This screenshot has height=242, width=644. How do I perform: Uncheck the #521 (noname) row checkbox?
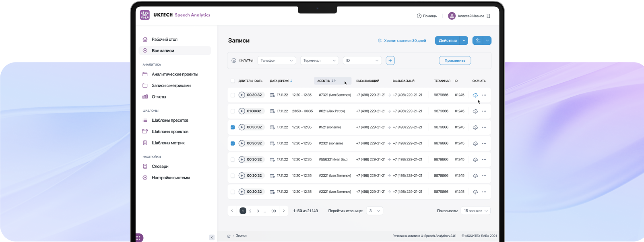tap(233, 127)
